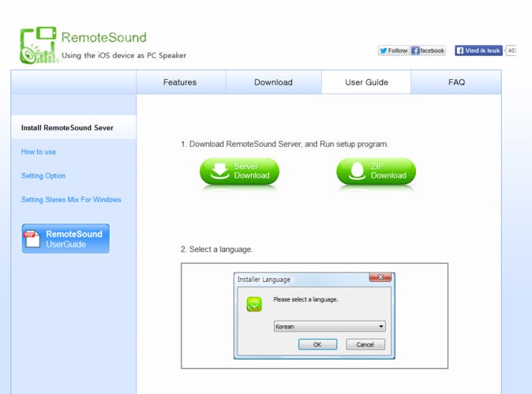
Task: Click the Vind ik leuk like button
Action: coord(478,51)
